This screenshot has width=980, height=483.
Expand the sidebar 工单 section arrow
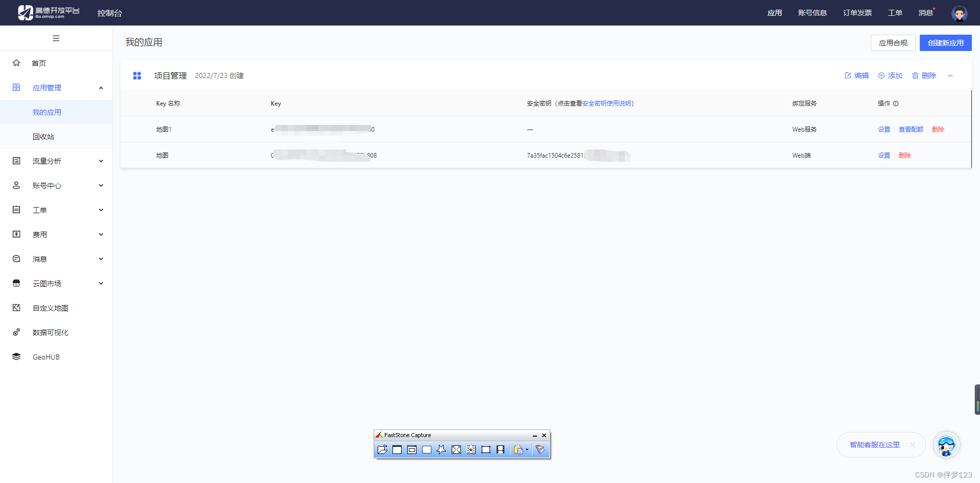click(101, 210)
